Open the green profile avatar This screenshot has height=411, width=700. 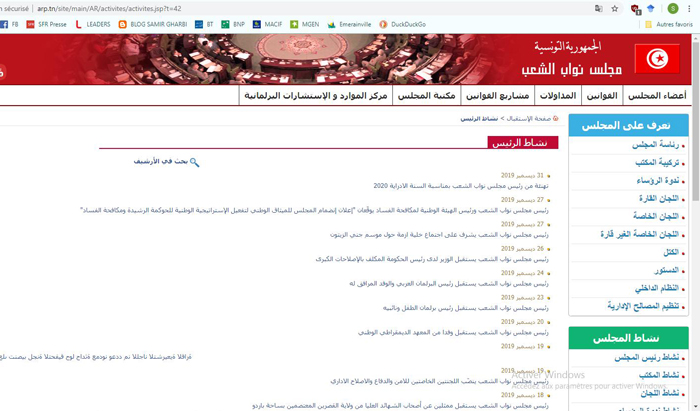click(673, 8)
